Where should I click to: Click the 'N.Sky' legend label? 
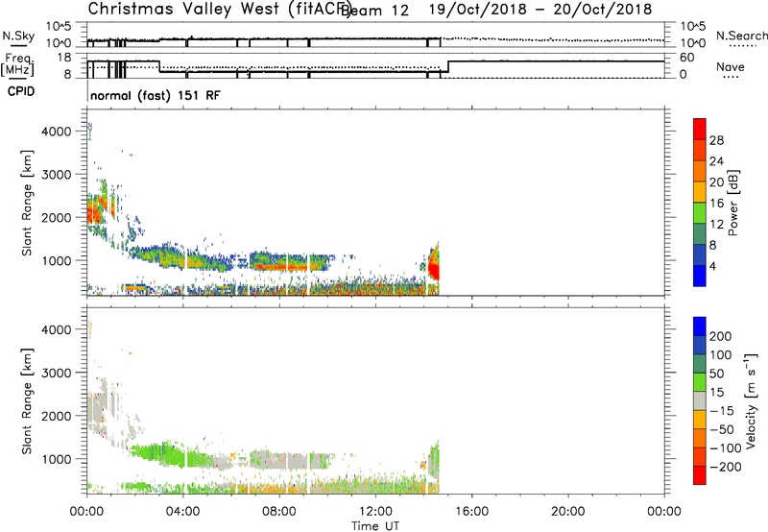coord(18,36)
